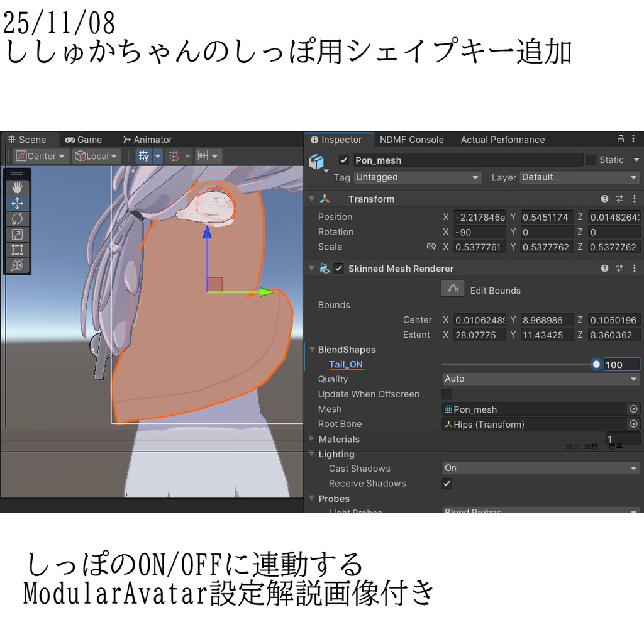Open the object picker for Root Bone
The image size is (644, 644).
634,424
